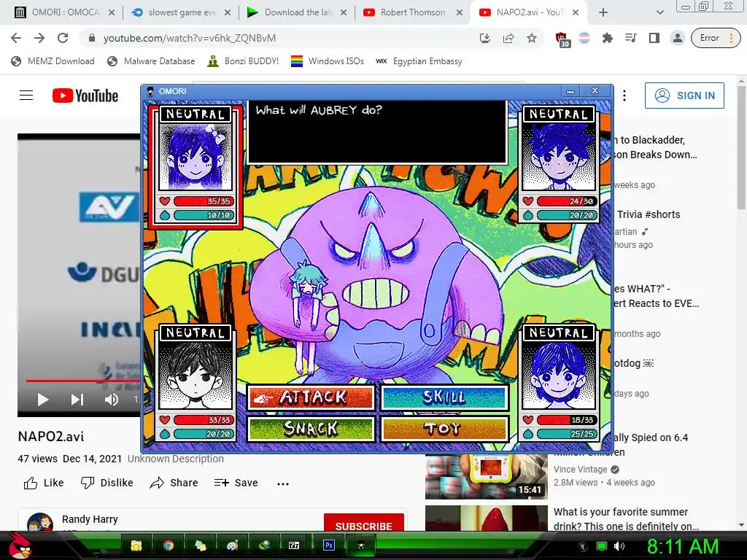The height and width of the screenshot is (560, 747).
Task: Open the trans flag striped extension icon
Action: (x=584, y=38)
